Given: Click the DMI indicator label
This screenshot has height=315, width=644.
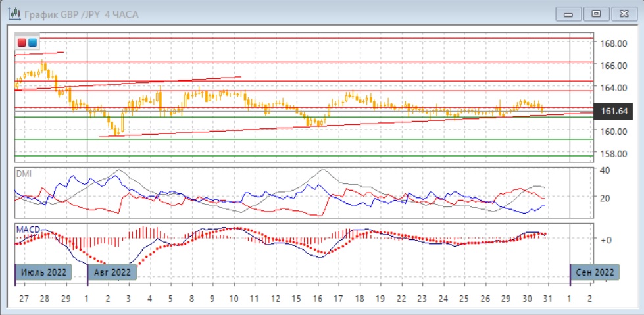Looking at the screenshot, I should pyautogui.click(x=24, y=174).
